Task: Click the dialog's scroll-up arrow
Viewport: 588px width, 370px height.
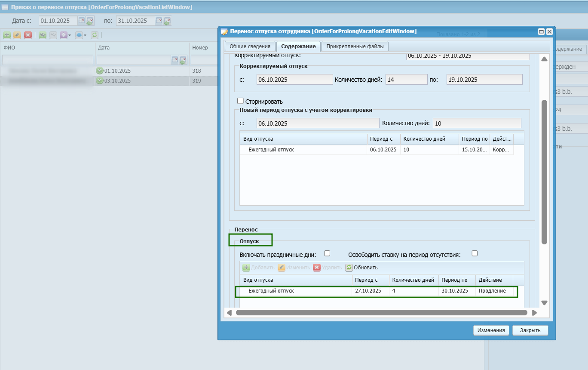Action: click(x=544, y=59)
